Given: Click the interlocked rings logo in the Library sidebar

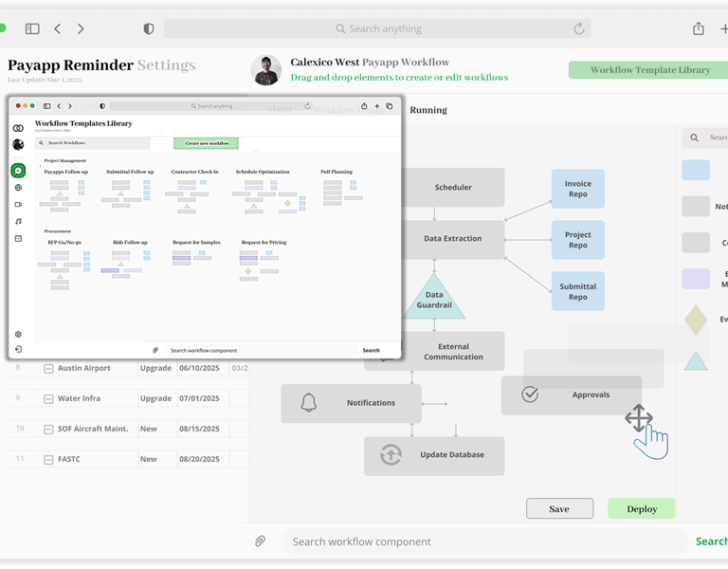Looking at the screenshot, I should click(x=18, y=128).
